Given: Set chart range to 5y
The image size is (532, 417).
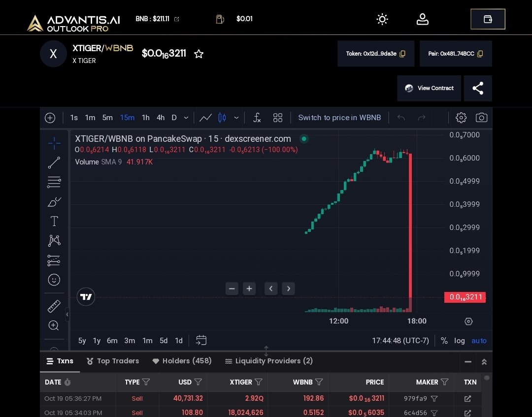Looking at the screenshot, I should point(82,341).
